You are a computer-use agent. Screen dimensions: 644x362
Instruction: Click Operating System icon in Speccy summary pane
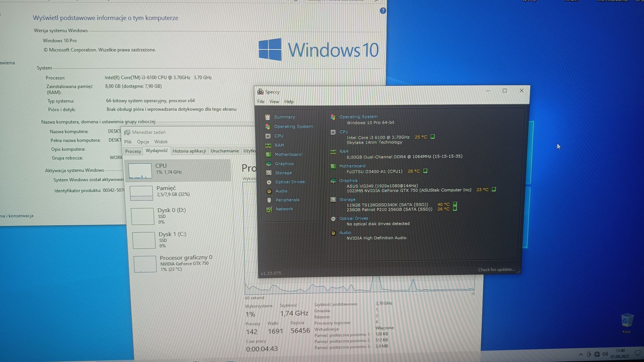[x=333, y=117]
